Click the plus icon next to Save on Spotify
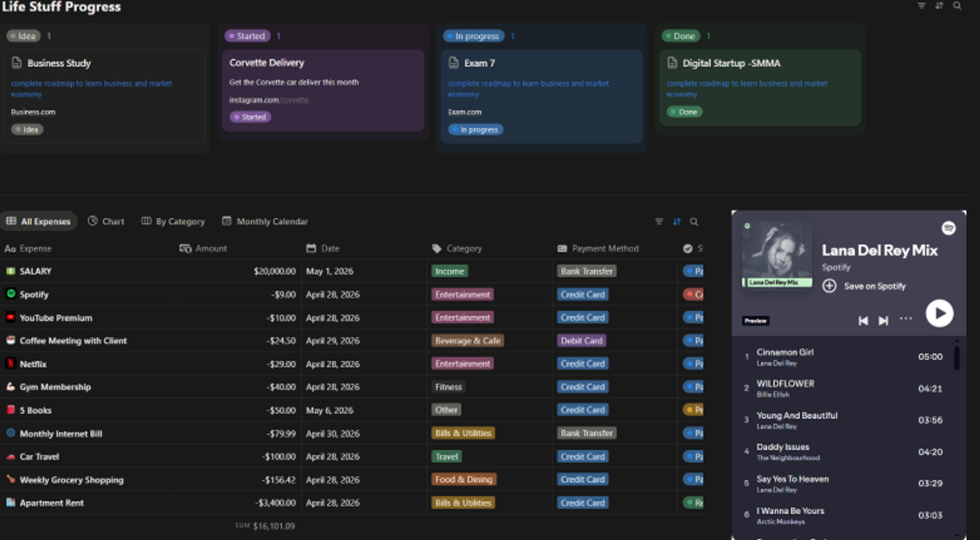Image resolution: width=980 pixels, height=540 pixels. coord(829,286)
